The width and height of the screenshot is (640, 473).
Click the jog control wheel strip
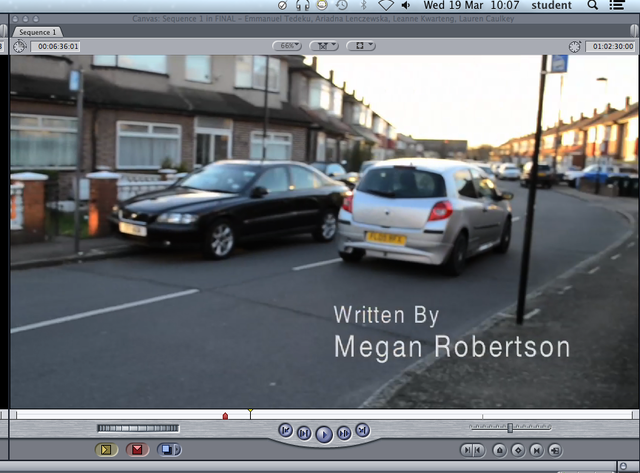tap(138, 428)
